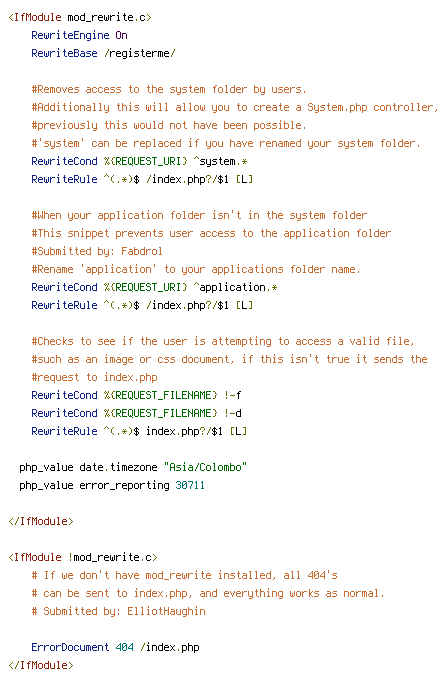Click the ErrorDocument 404 /index.php line
The height and width of the screenshot is (682, 448).
click(115, 647)
